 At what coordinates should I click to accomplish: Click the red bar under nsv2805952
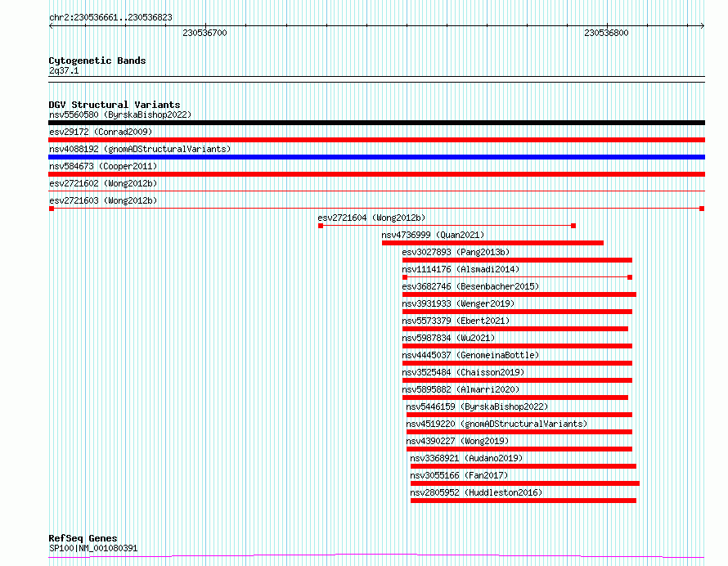(524, 501)
